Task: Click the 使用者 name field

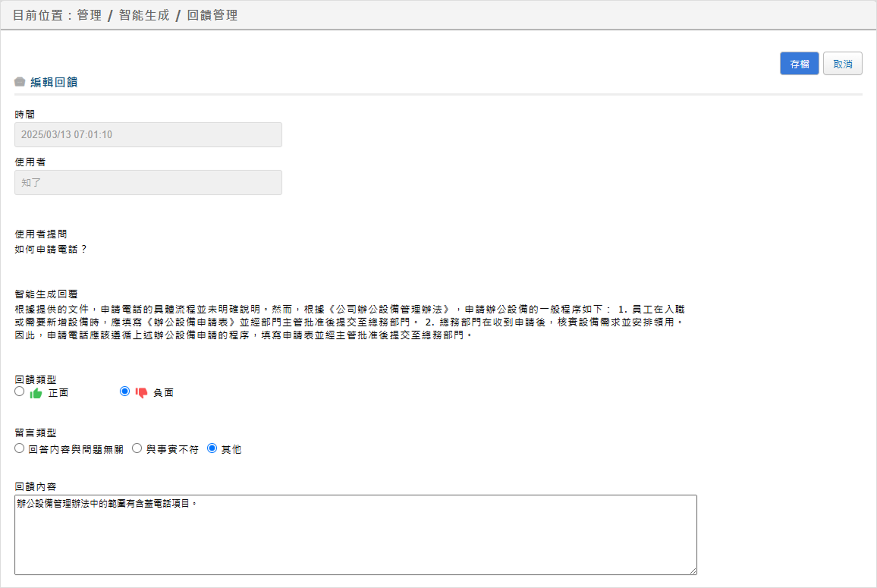Action: (x=148, y=182)
